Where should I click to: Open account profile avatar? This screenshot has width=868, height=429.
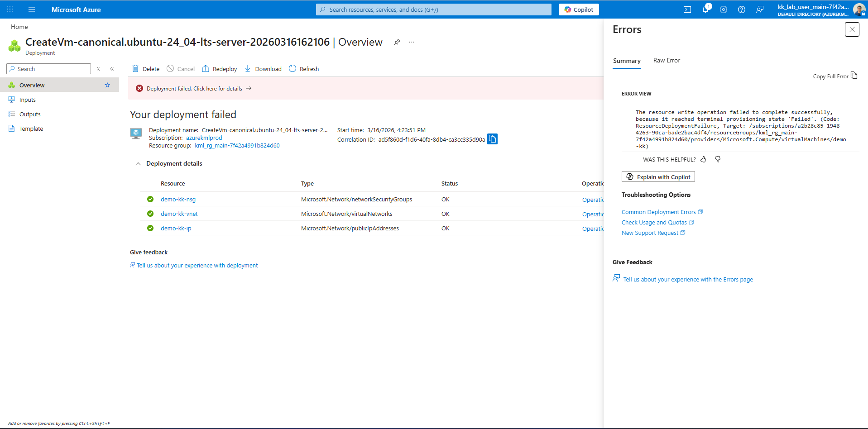(x=859, y=10)
